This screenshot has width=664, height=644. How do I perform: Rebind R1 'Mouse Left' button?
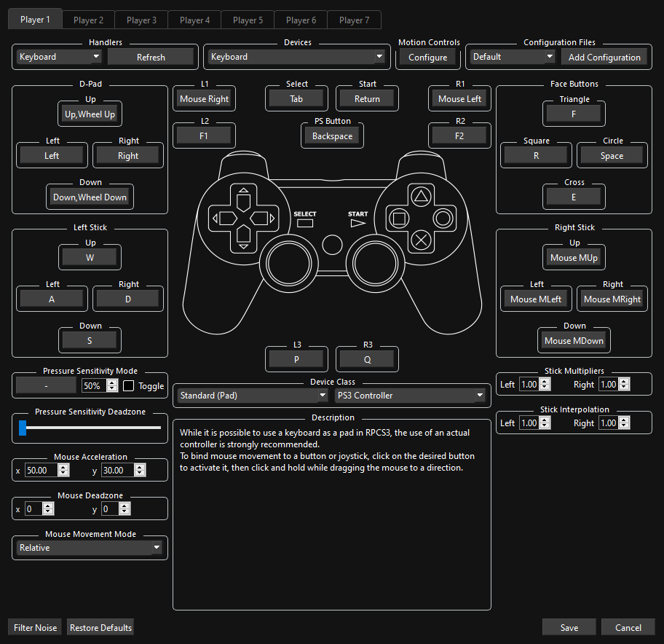click(459, 99)
